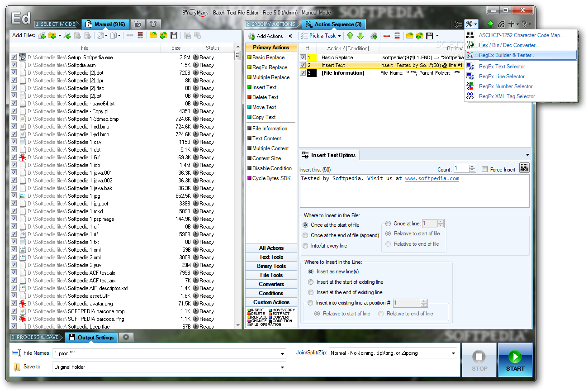Click the START button

coord(515,360)
